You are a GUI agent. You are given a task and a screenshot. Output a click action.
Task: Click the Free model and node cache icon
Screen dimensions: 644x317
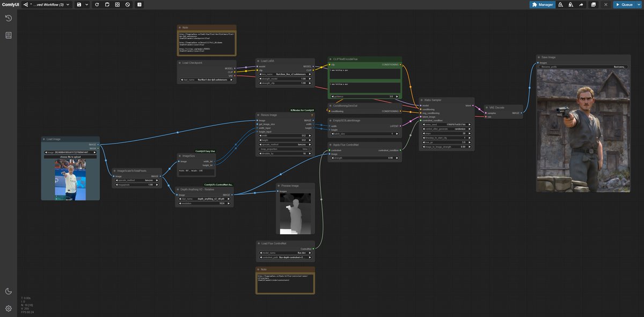click(571, 4)
